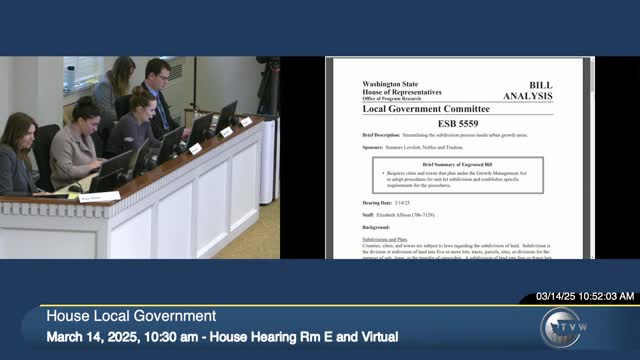Click the Brief Description label
Screen dimensions: 640x360
pos(381,135)
